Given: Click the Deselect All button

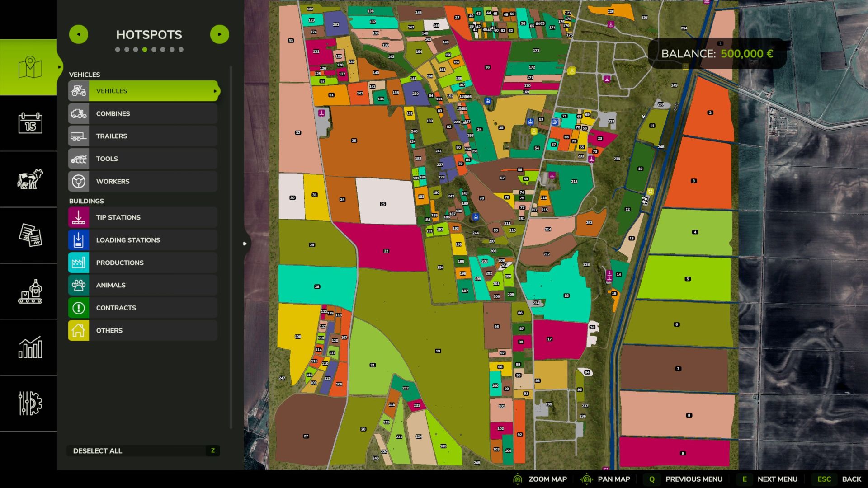Looking at the screenshot, I should 143,450.
